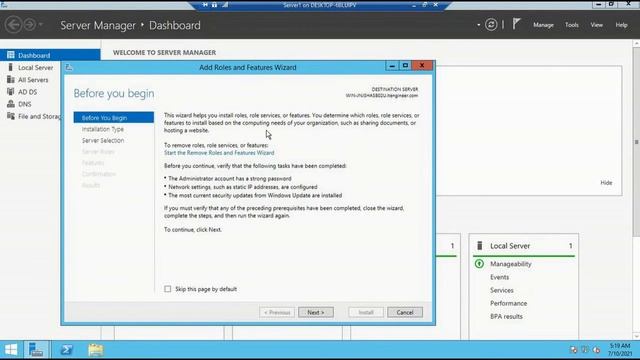This screenshot has width=640, height=360.
Task: Click Hide in the welcome panel
Action: tap(606, 182)
